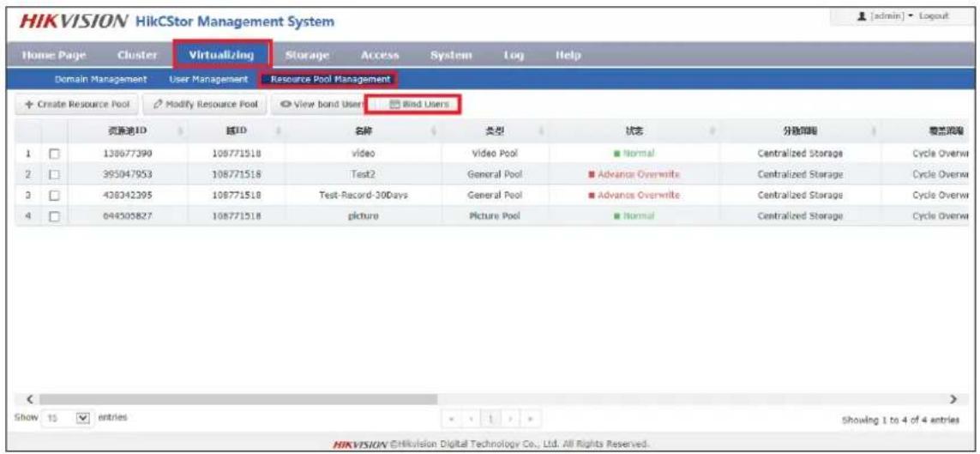
Task: Open the Home Page tab
Action: click(x=54, y=56)
